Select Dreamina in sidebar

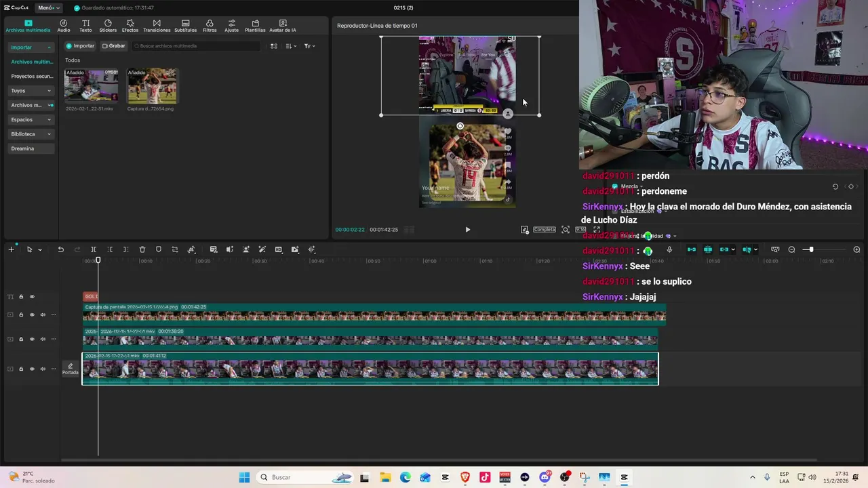pos(31,148)
